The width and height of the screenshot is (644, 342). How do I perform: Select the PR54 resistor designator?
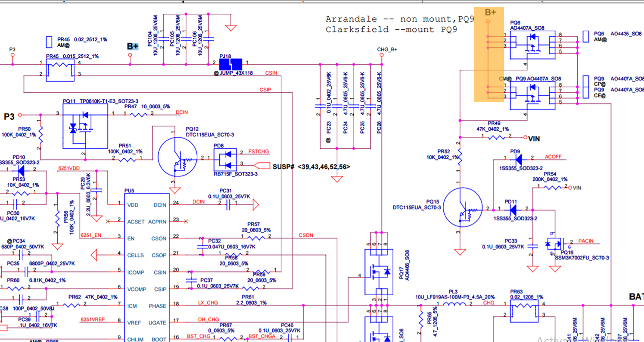pos(550,174)
